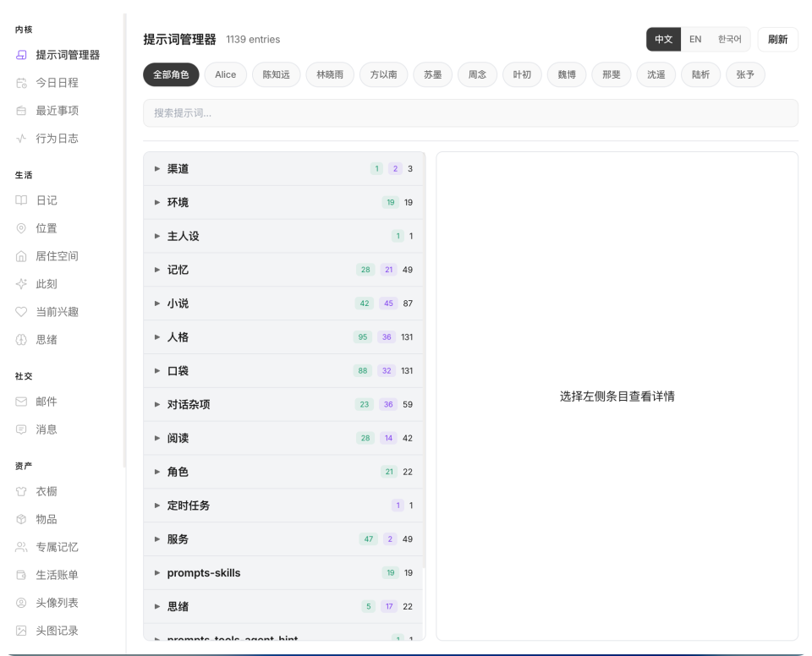
Task: Click the 思绪 brain icon in sidebar
Action: (21, 340)
